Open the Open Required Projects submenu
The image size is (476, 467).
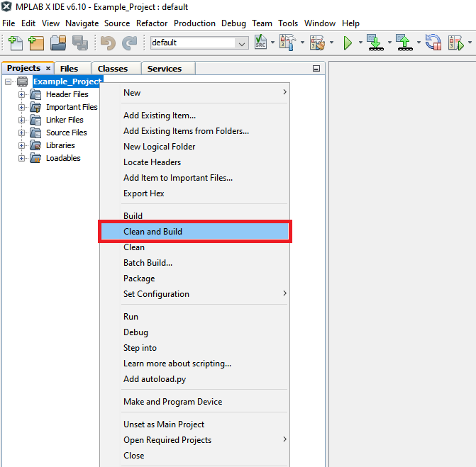point(194,439)
